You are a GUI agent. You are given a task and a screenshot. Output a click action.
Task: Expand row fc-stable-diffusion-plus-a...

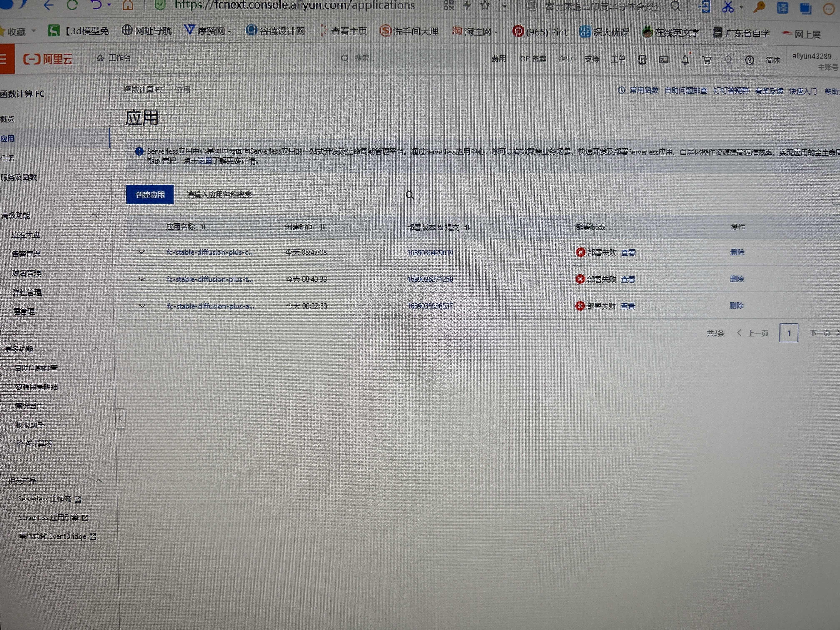click(x=142, y=306)
